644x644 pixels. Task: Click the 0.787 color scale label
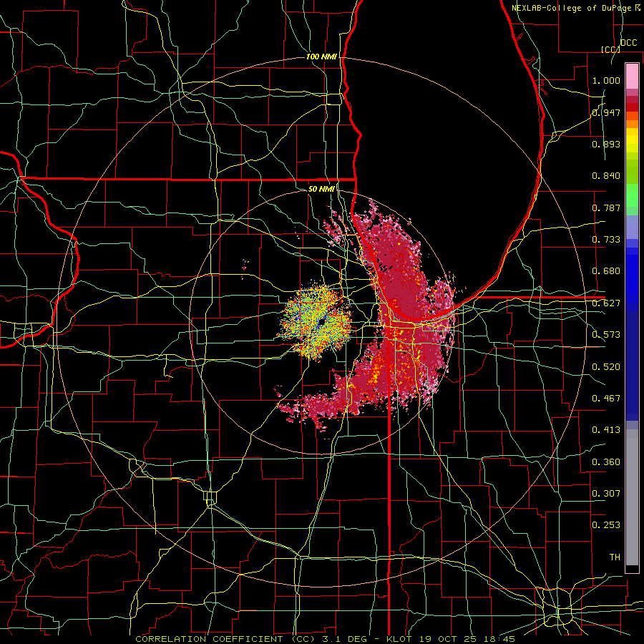pyautogui.click(x=606, y=208)
